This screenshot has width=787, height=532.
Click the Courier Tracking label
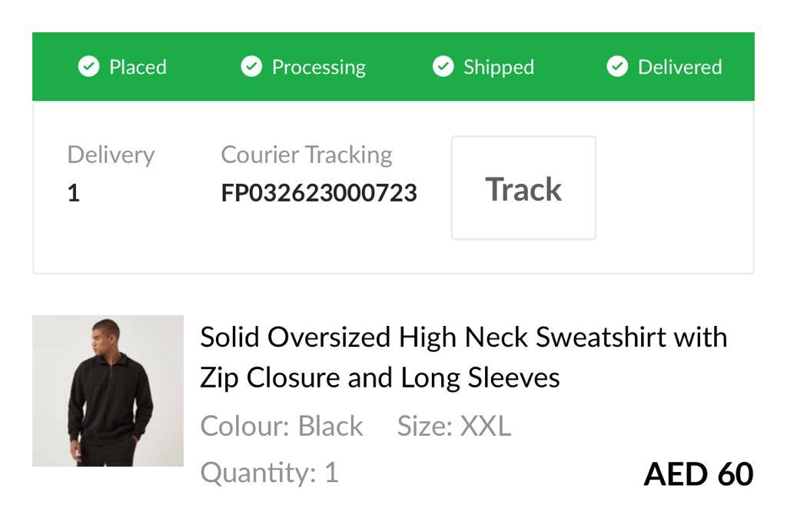[x=306, y=155]
